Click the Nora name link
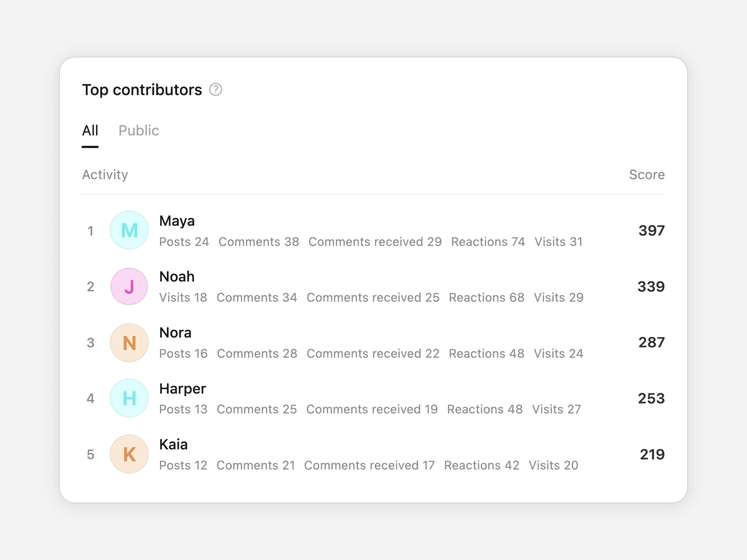 (x=175, y=333)
